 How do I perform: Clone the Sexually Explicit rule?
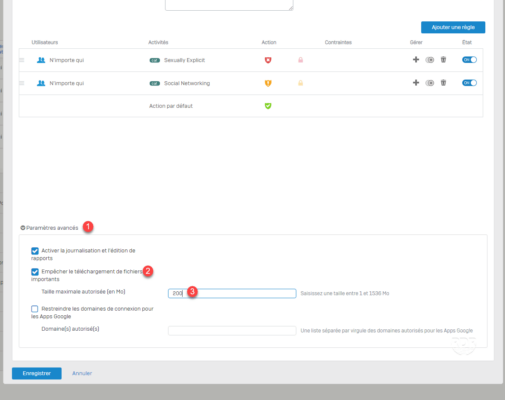[x=430, y=60]
